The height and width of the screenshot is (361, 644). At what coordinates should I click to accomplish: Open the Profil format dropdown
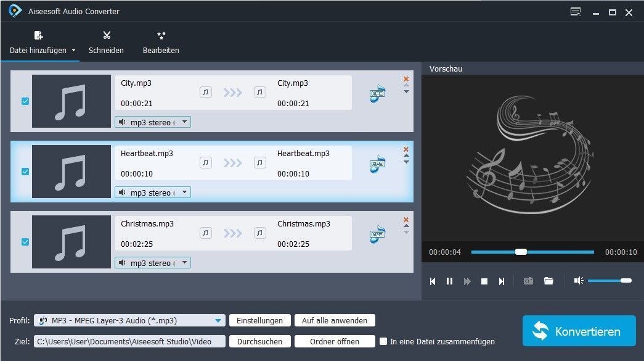coord(218,321)
